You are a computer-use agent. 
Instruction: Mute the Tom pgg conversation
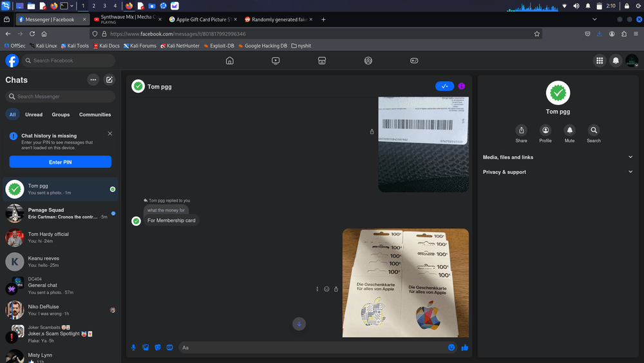pos(569,133)
